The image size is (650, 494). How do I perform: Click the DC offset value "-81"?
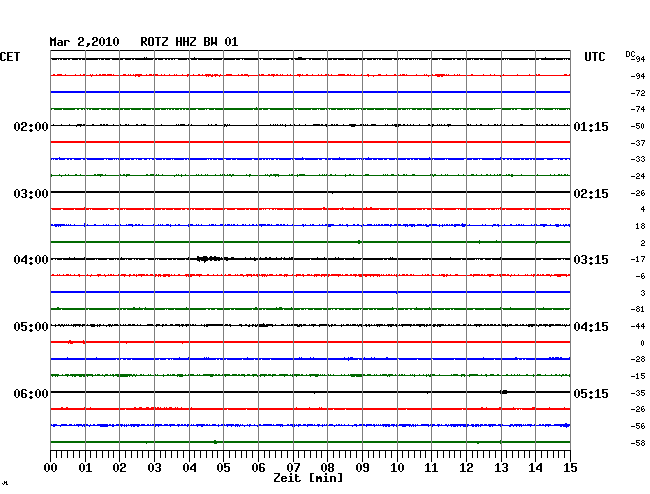click(638, 309)
